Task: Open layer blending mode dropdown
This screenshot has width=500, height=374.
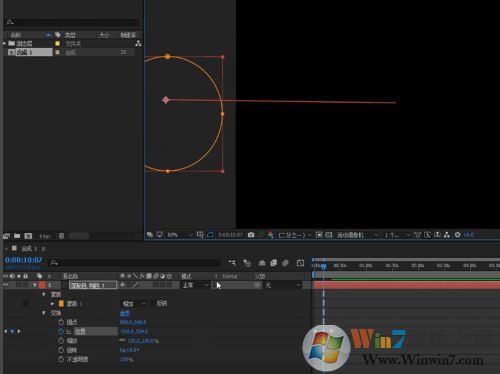Action: (x=195, y=285)
